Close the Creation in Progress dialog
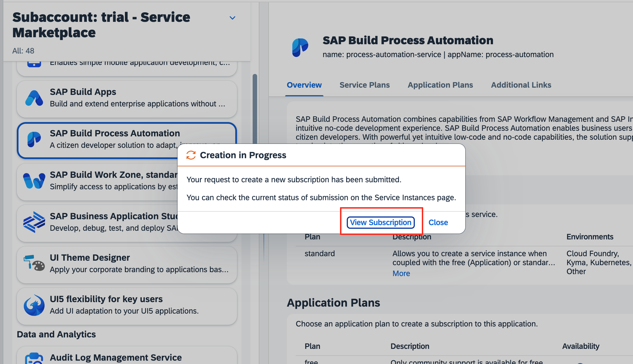Viewport: 633px width, 364px height. [438, 222]
